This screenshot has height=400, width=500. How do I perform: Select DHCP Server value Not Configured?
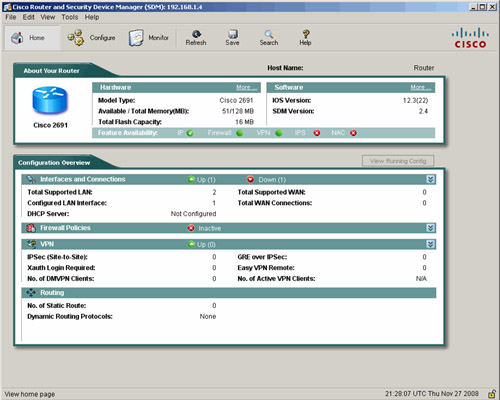tap(193, 214)
